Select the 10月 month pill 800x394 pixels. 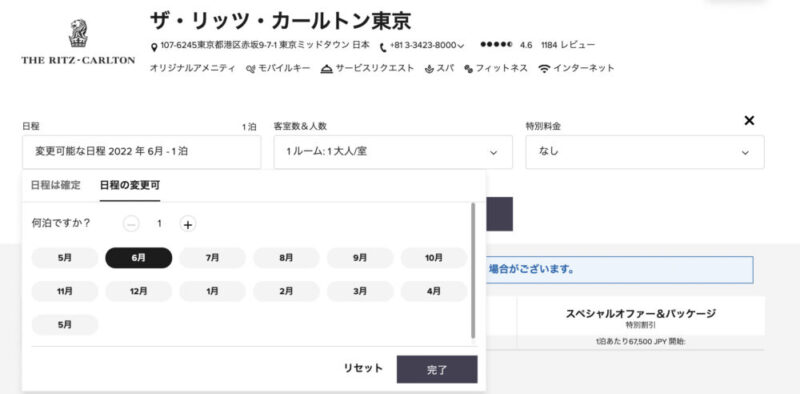tap(434, 258)
